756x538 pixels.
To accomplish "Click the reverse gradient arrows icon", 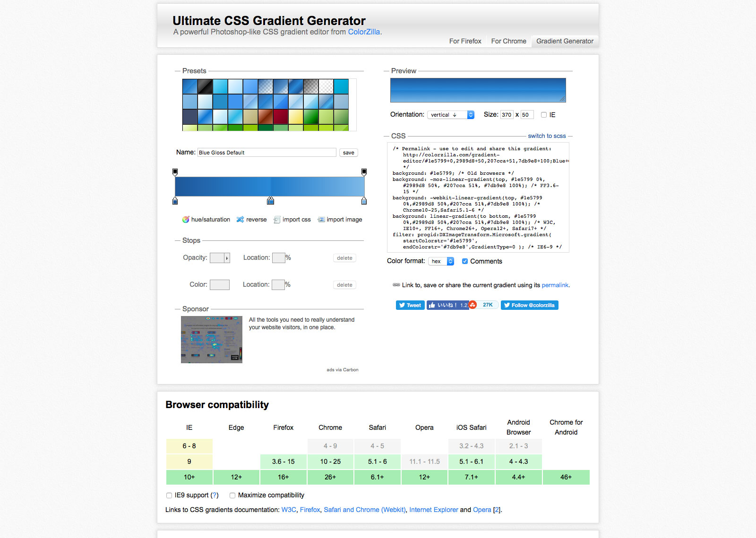I will pyautogui.click(x=241, y=220).
